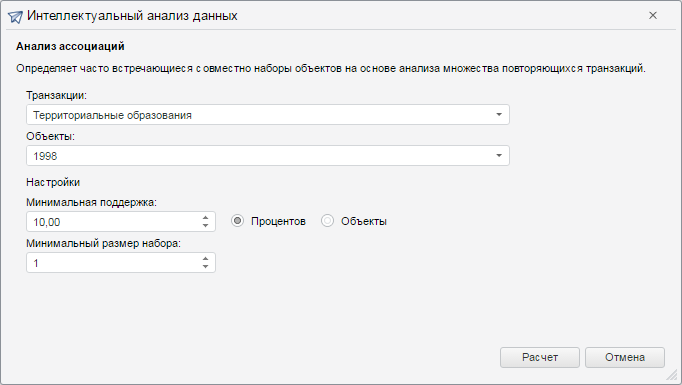Viewport: 682px width, 385px height.
Task: Click the paper plane app icon
Action: (x=15, y=17)
